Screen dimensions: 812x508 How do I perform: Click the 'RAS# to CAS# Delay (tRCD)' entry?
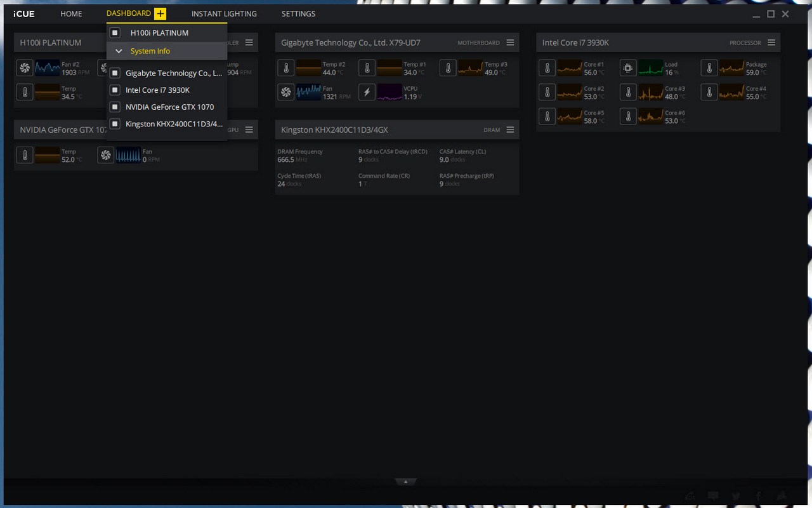(x=393, y=156)
